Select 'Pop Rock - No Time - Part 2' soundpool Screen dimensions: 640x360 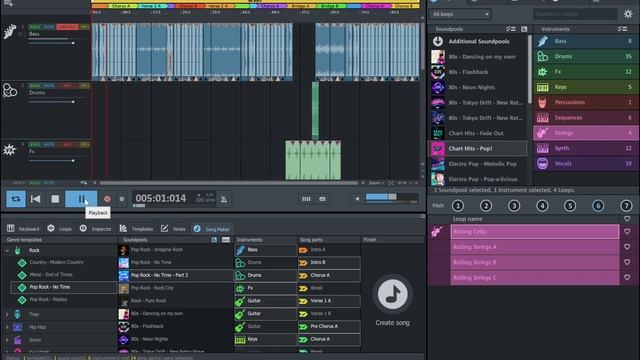(x=176, y=276)
